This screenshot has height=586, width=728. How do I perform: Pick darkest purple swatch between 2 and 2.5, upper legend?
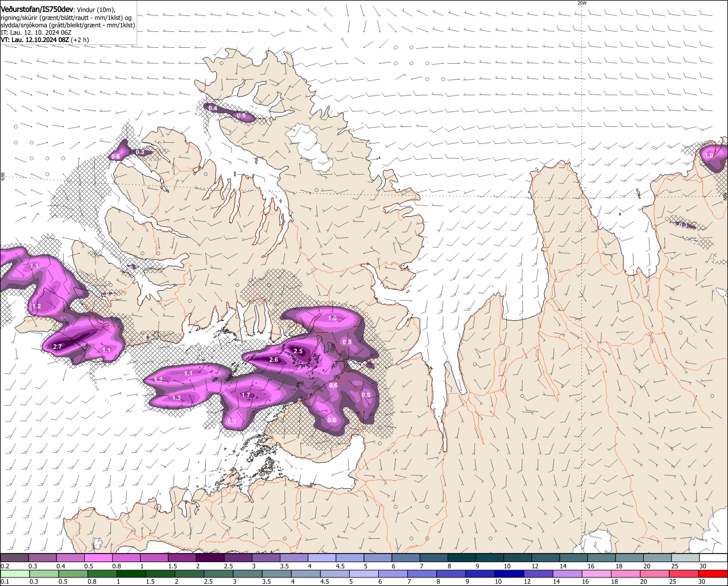(x=210, y=558)
